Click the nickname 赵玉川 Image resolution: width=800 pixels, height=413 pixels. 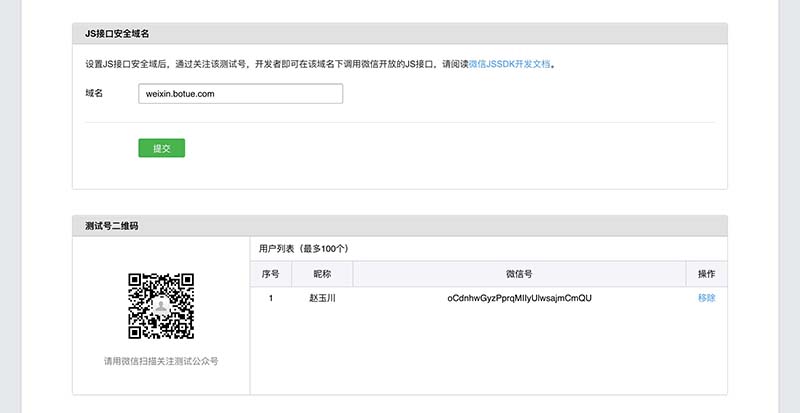click(x=322, y=298)
